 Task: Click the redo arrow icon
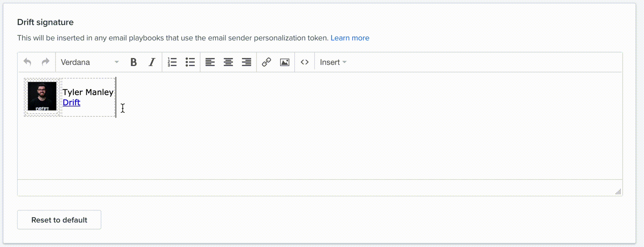click(x=45, y=62)
